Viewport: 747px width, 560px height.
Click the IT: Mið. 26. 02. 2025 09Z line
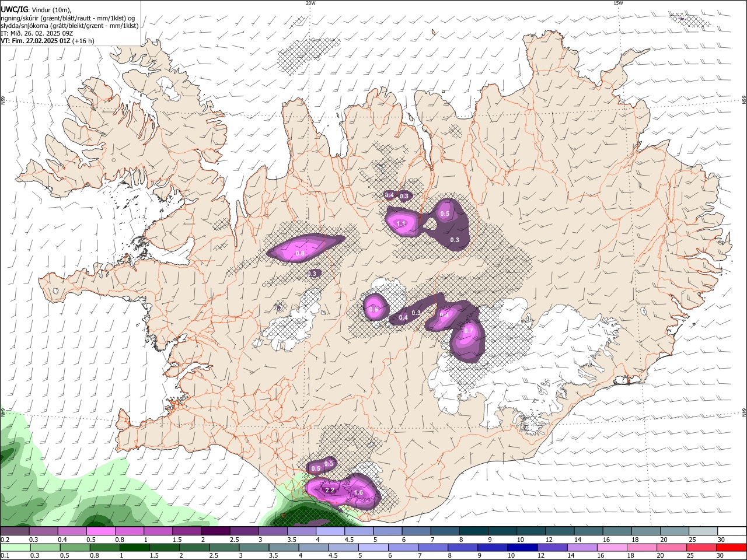pos(37,33)
